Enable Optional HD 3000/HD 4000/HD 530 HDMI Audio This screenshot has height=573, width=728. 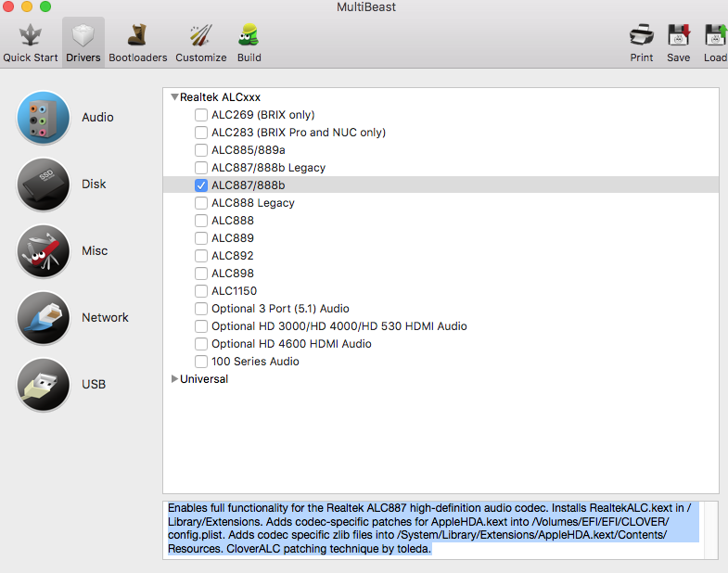[x=201, y=326]
